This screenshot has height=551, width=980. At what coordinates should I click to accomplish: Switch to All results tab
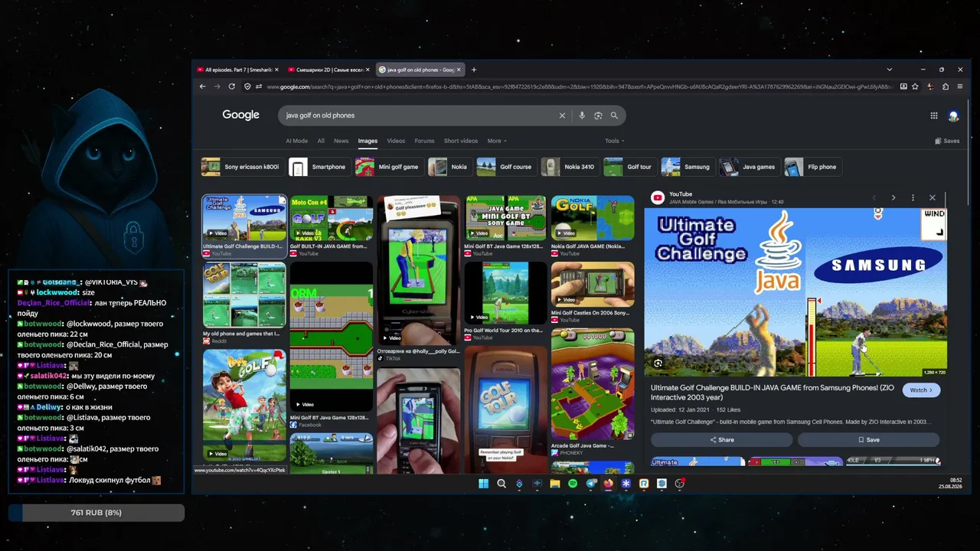tap(321, 141)
